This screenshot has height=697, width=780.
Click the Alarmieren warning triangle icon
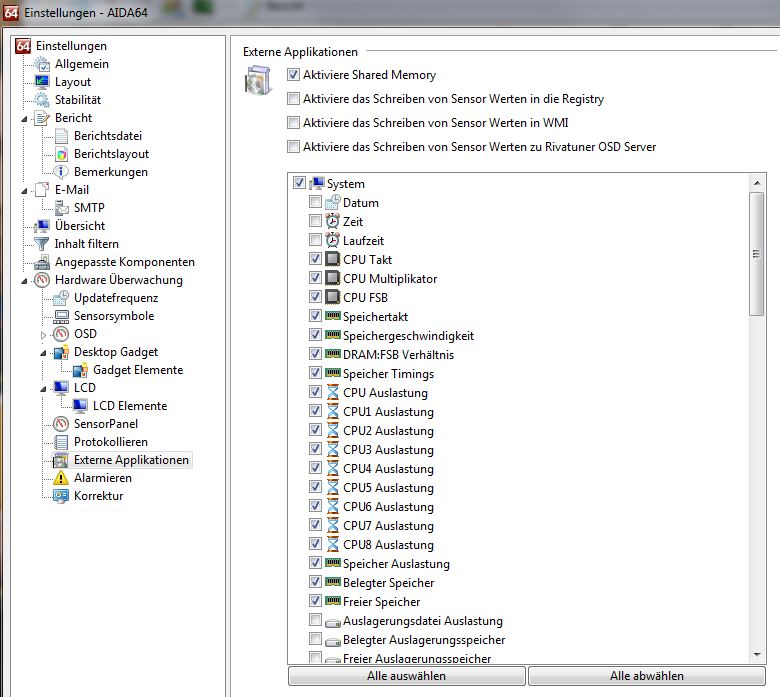click(61, 478)
